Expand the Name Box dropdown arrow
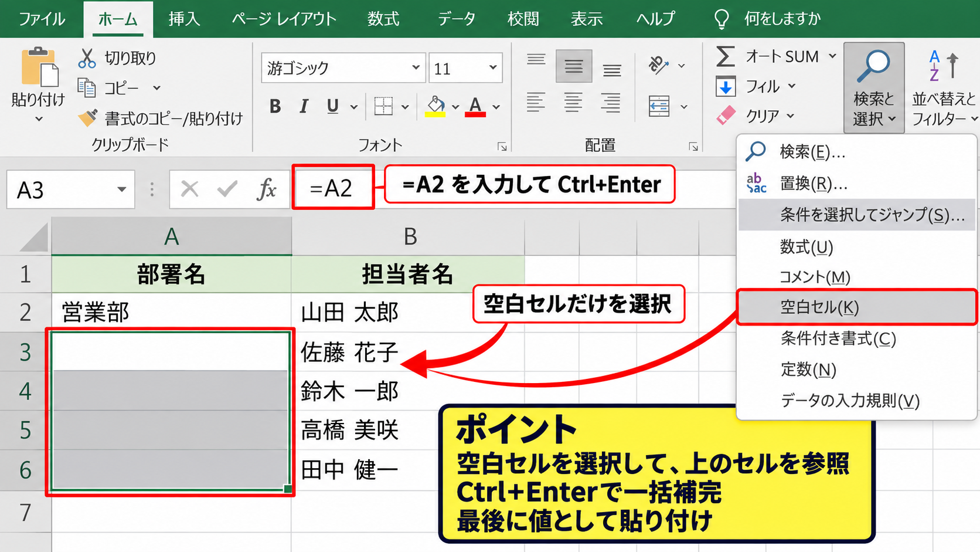980x552 pixels. click(x=121, y=189)
